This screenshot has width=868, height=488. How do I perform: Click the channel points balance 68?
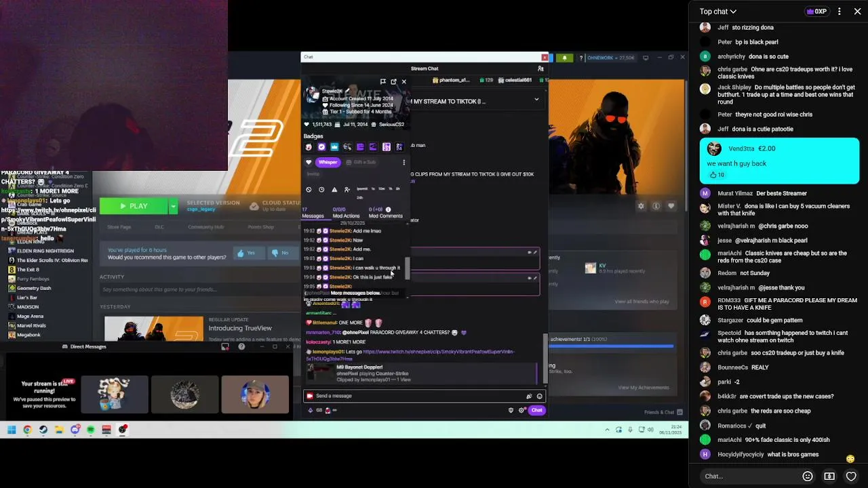[x=315, y=410]
